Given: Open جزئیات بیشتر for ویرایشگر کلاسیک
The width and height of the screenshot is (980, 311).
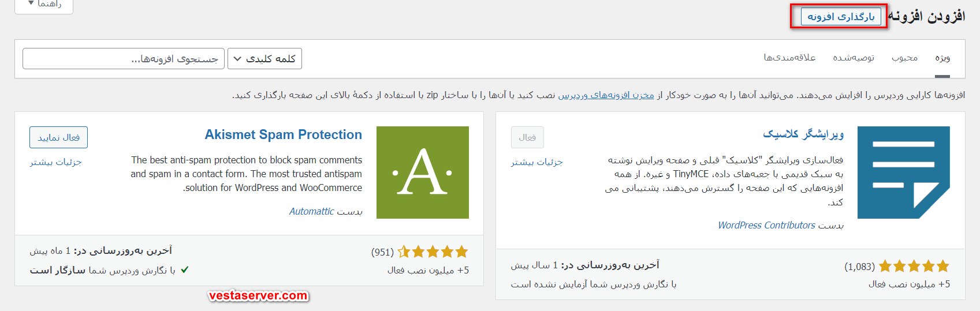Looking at the screenshot, I should click(x=536, y=162).
